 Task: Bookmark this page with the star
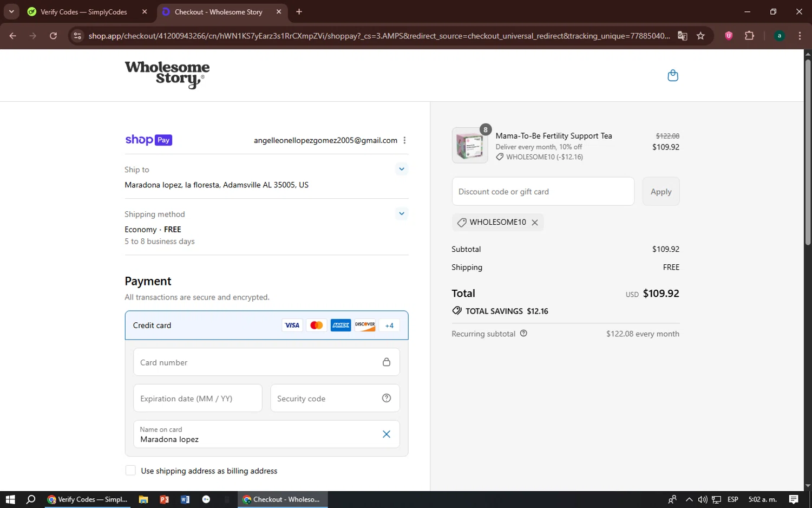[700, 36]
